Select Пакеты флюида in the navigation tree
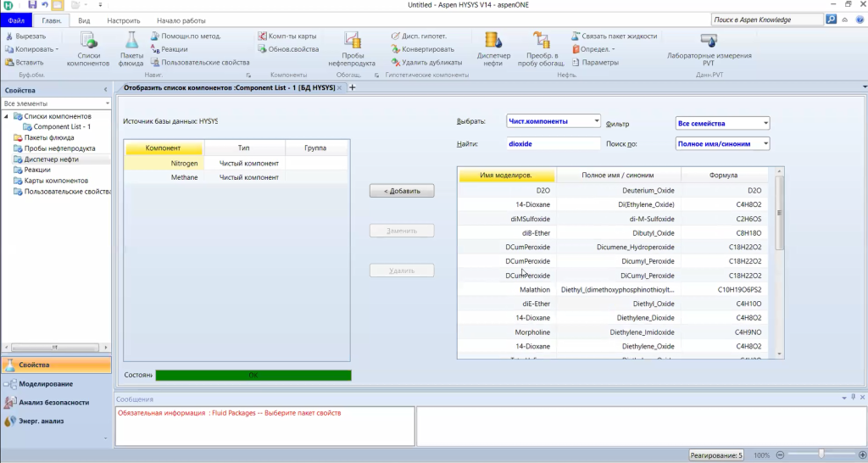This screenshot has width=868, height=463. pos(49,137)
